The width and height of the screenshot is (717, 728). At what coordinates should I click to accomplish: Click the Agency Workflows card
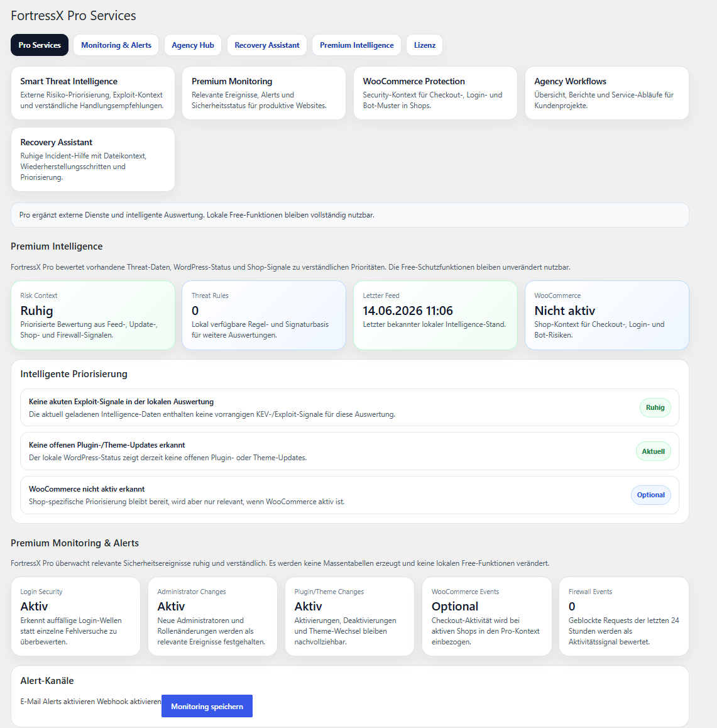tap(607, 93)
